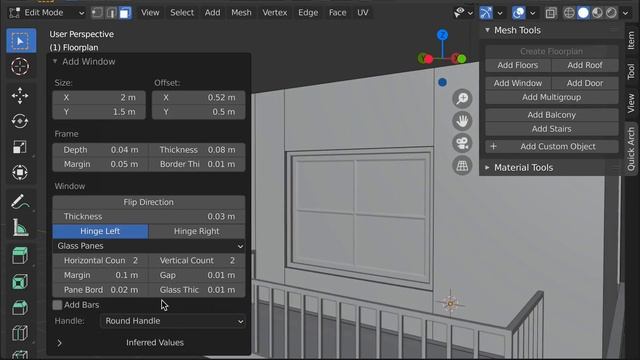Open the Face menu

click(x=337, y=13)
